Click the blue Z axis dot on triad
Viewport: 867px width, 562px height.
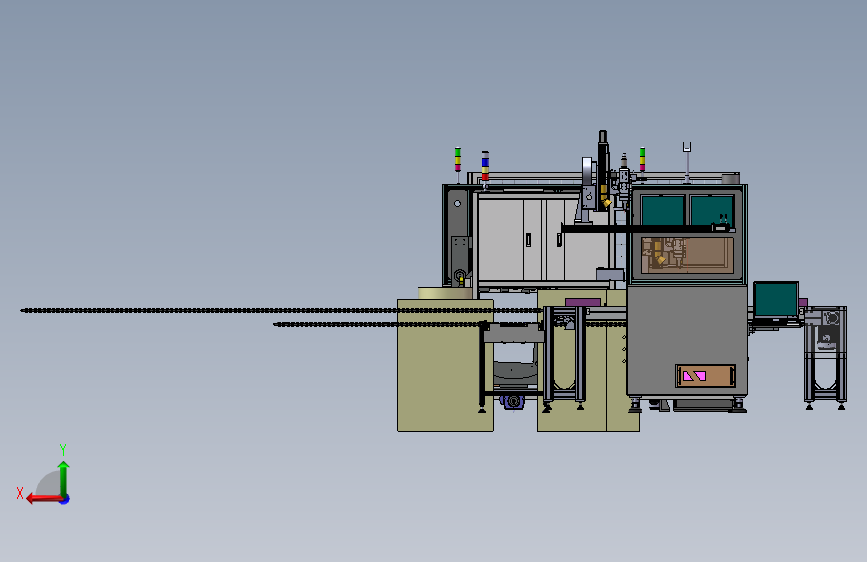click(x=65, y=500)
